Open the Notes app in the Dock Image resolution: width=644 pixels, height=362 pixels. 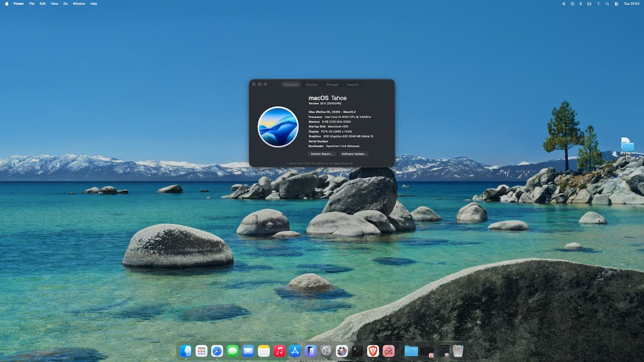[264, 351]
